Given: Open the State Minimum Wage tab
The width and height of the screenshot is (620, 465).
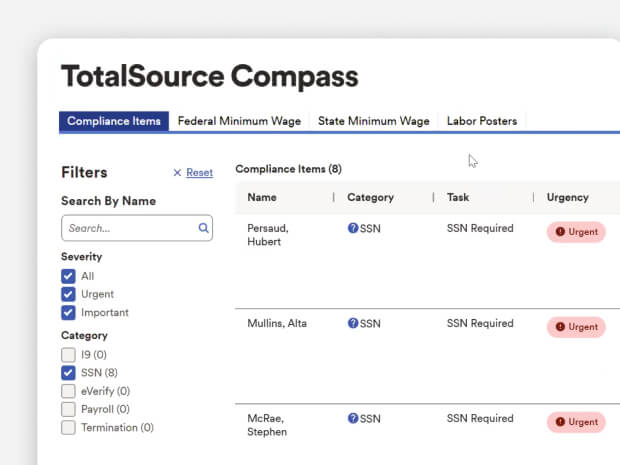Looking at the screenshot, I should 374,121.
